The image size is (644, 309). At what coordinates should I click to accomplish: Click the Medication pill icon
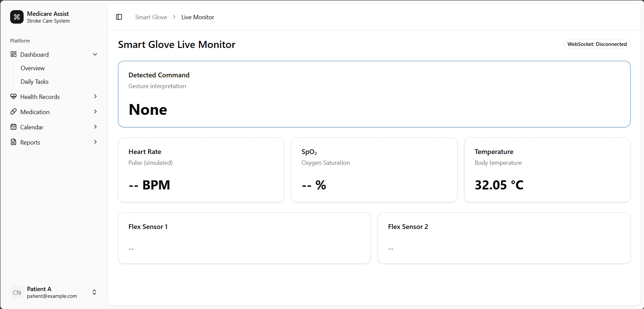[x=13, y=111]
